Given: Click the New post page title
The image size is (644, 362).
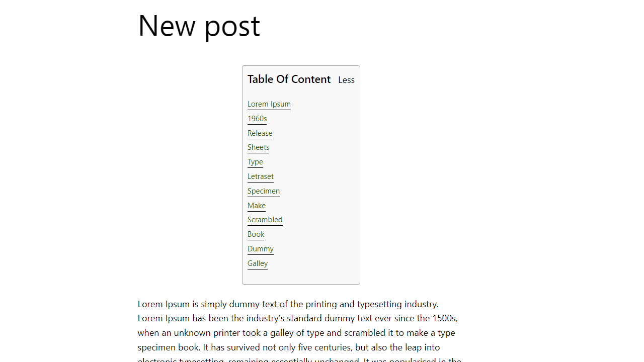Looking at the screenshot, I should (199, 26).
